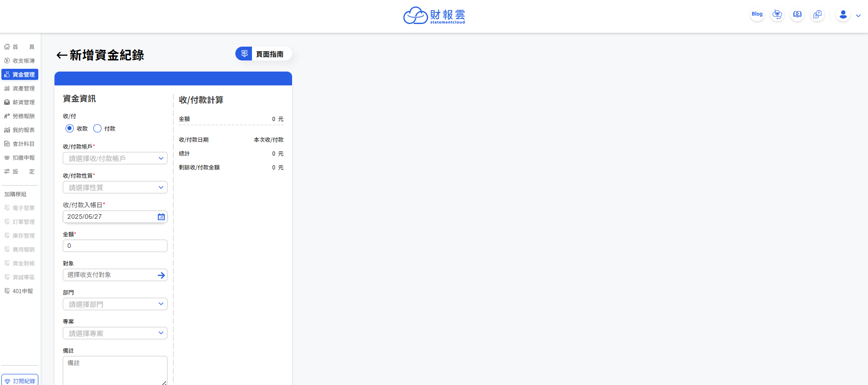Open the help question chat icon
This screenshot has height=385, width=868.
pos(817,14)
